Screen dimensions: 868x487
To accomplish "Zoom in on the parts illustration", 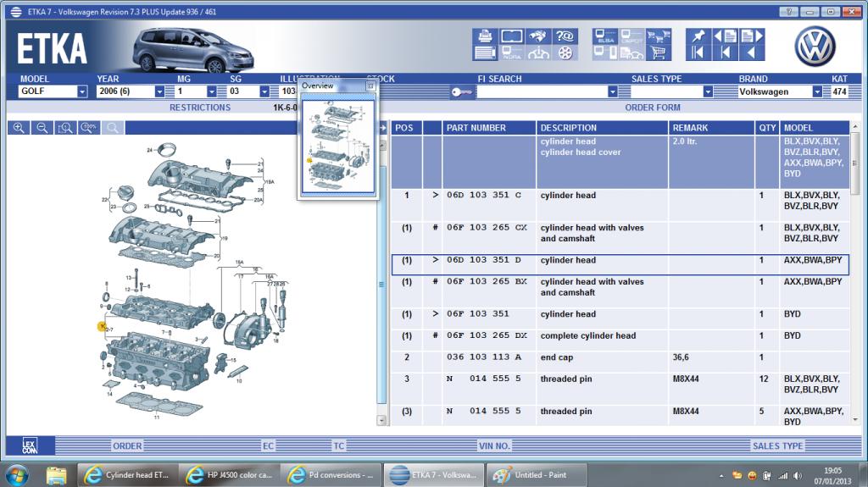I will (x=19, y=128).
